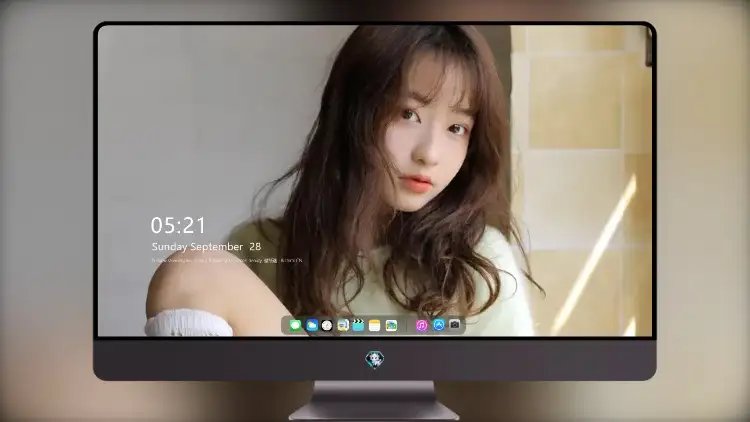Click the logo badge on monitor bezel

pos(375,359)
